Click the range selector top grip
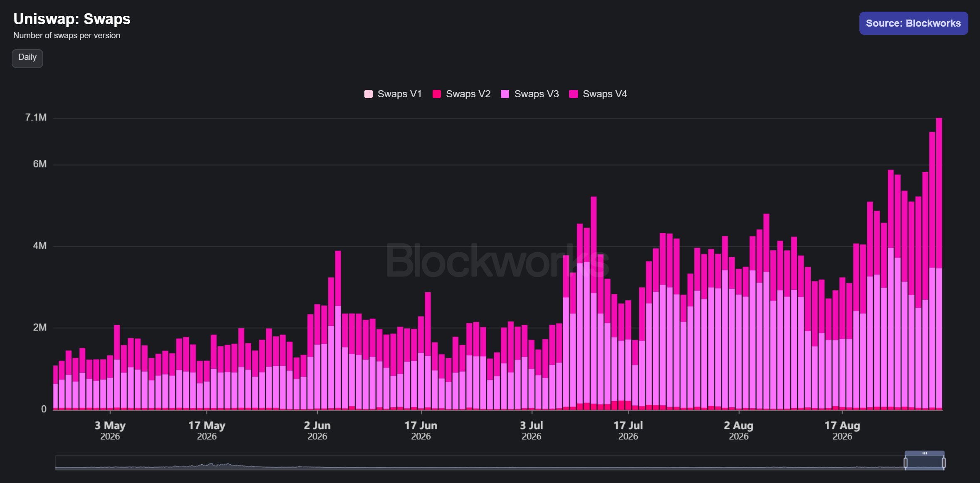 925,453
